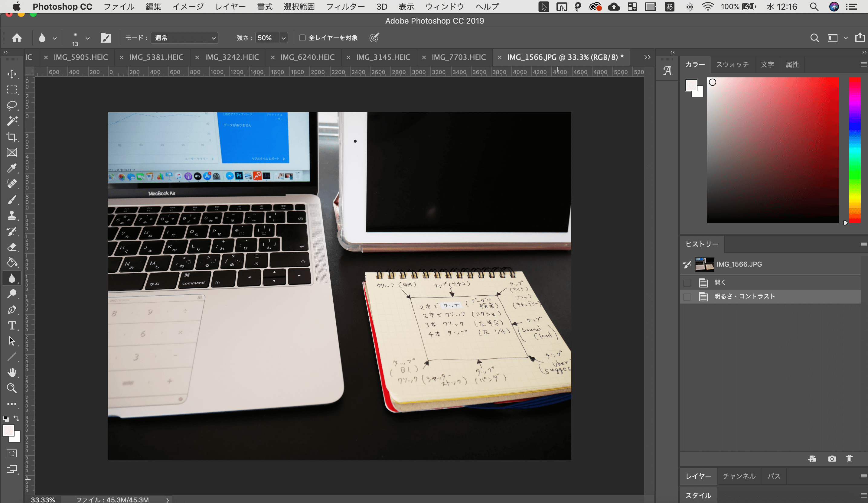Select the Eraser tool
The height and width of the screenshot is (503, 868).
point(12,247)
